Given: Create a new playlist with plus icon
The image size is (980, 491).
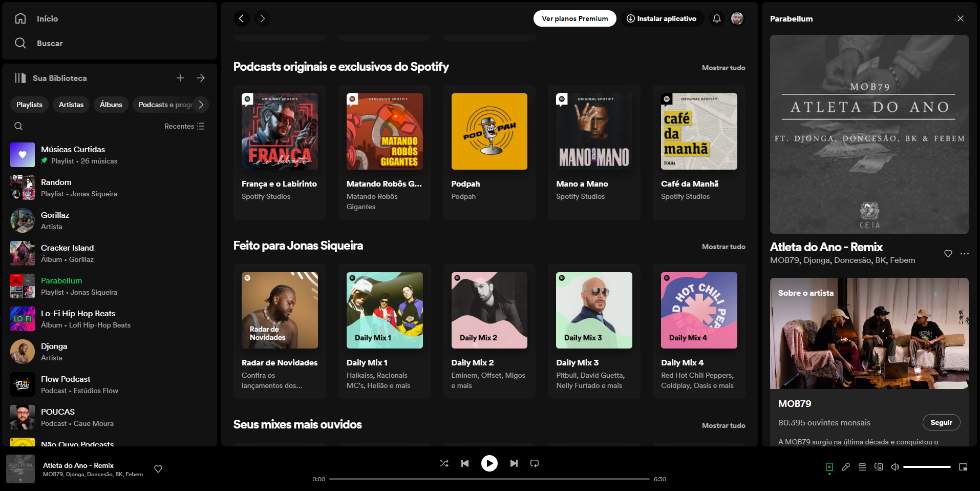Looking at the screenshot, I should 180,78.
